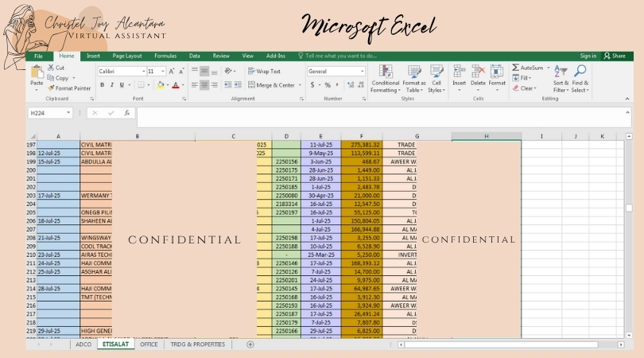Click the Insert Function fx icon
Viewport: 644px width, 358px height.
[x=126, y=113]
